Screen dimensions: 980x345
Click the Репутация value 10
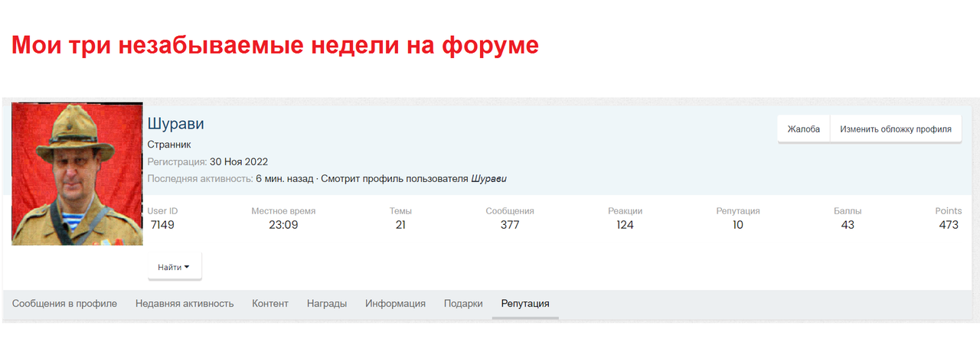(738, 225)
